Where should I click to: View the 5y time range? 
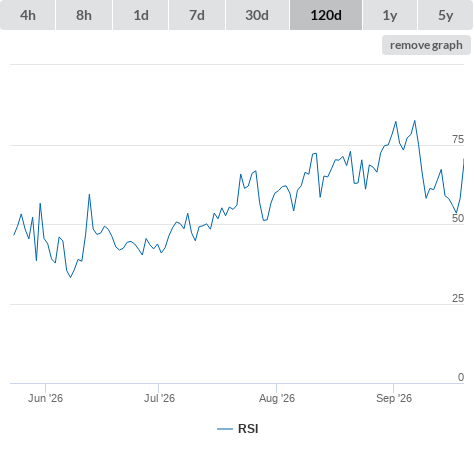pos(445,15)
